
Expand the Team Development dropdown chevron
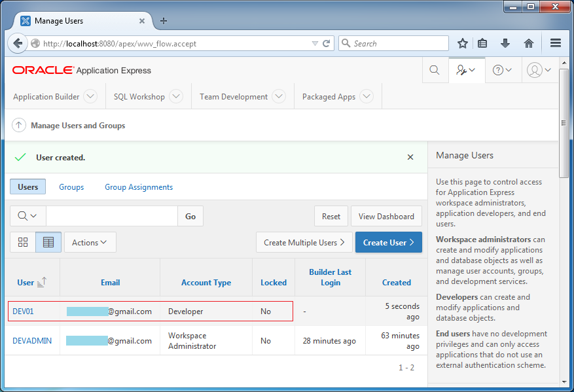tap(279, 96)
